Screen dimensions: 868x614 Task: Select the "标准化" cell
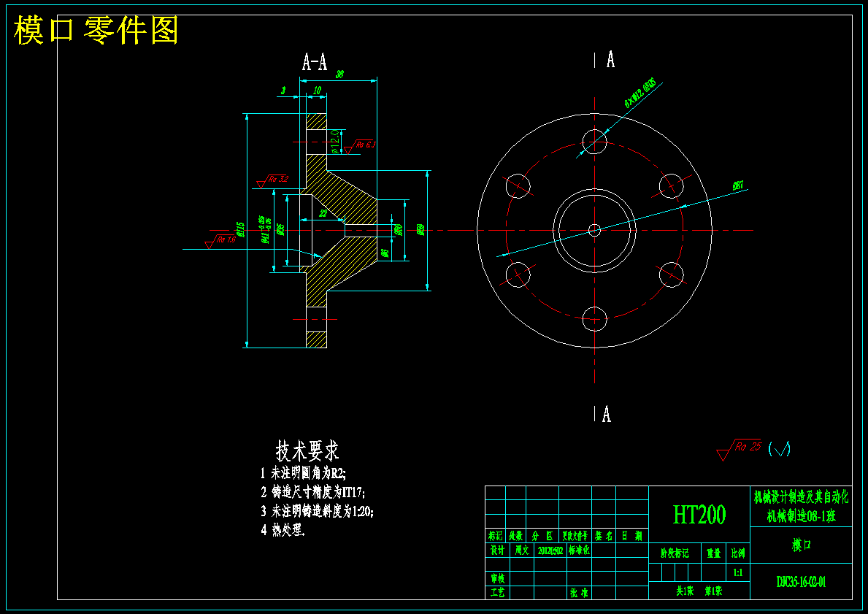[579, 550]
